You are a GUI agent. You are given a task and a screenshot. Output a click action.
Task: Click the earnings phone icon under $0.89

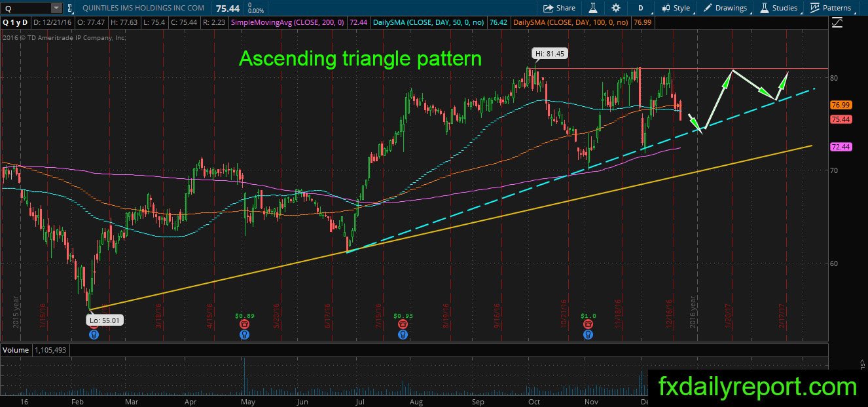coord(244,324)
